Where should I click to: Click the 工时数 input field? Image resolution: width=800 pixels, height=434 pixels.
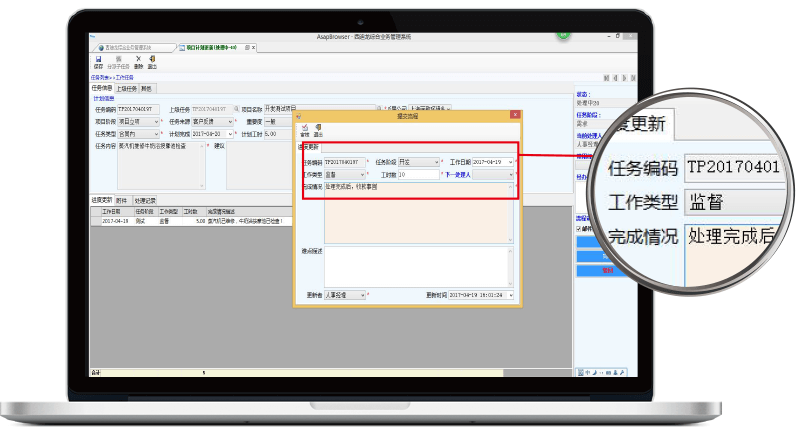coord(418,174)
